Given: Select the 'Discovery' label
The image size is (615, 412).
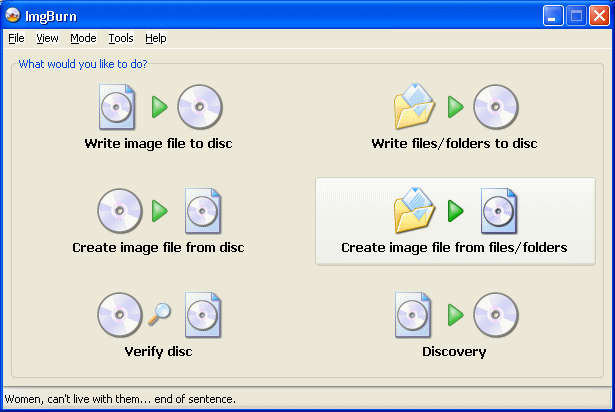Looking at the screenshot, I should coord(454,352).
